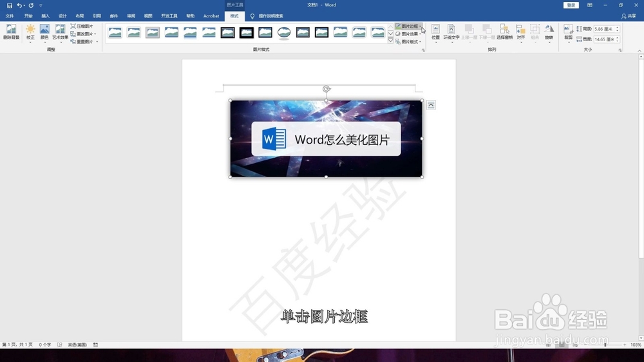Viewport: 644px width, 362px height.
Task: Open 重置图片 (Reset Picture) dropdown
Action: pyautogui.click(x=84, y=41)
